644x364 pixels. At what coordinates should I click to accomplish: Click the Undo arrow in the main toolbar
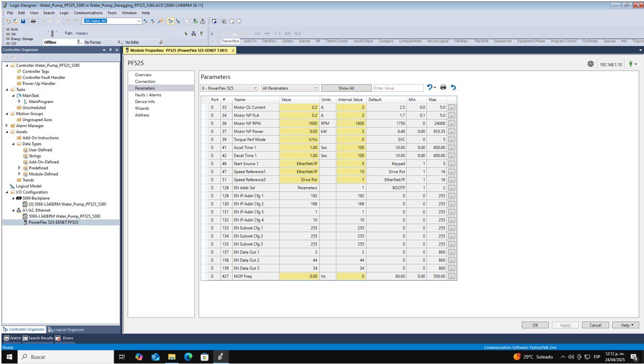(68, 21)
